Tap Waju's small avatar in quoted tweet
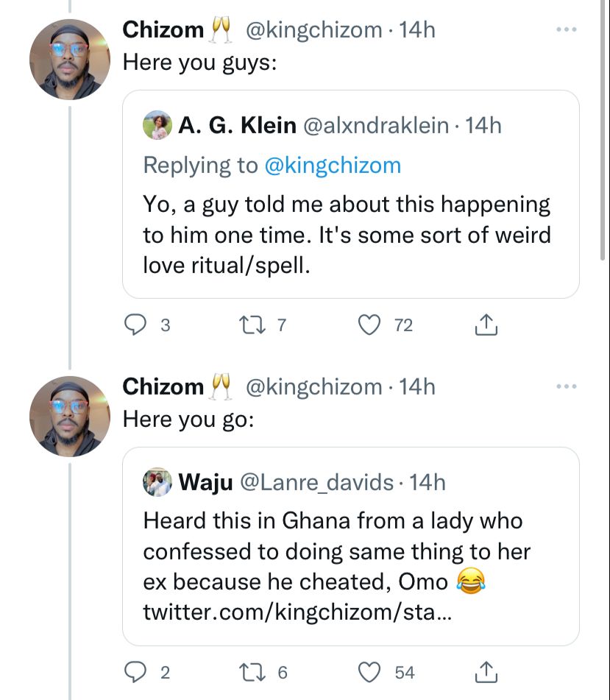 click(157, 482)
